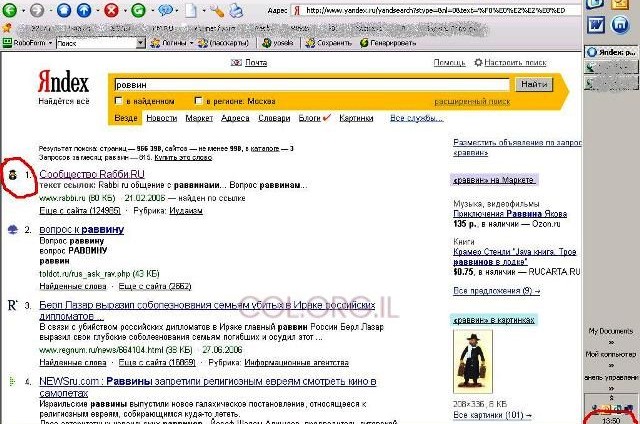Viewport: 640px width, 424px height.
Task: Switch to the Новости search tab
Action: click(x=162, y=118)
